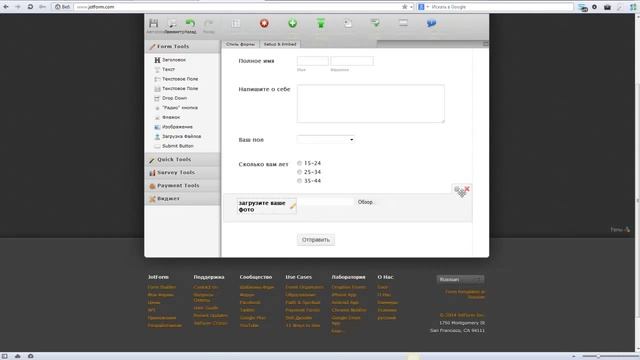
Task: Click the blue speech bubble toolbar icon
Action: (431, 23)
